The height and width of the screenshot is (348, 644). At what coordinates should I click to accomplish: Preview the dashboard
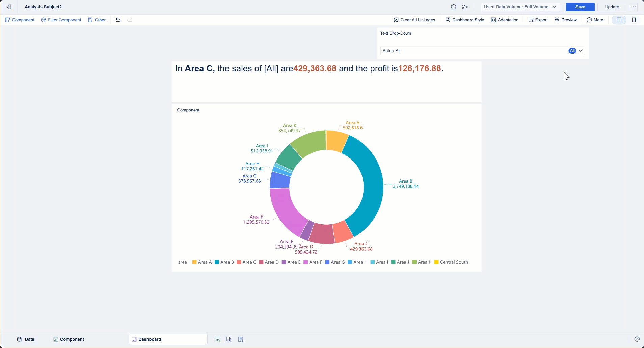566,20
